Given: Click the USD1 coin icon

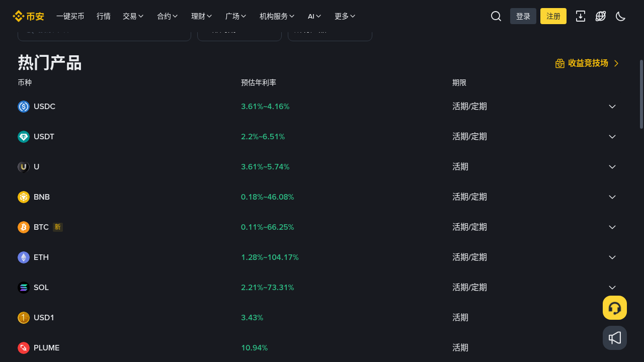Looking at the screenshot, I should click(x=24, y=318).
